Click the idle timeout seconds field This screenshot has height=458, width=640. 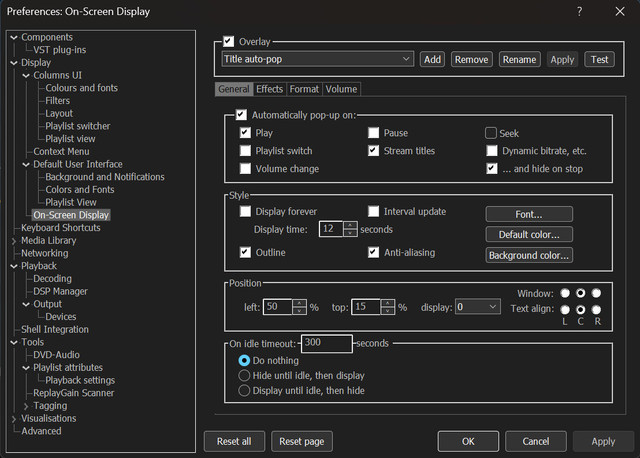click(327, 343)
